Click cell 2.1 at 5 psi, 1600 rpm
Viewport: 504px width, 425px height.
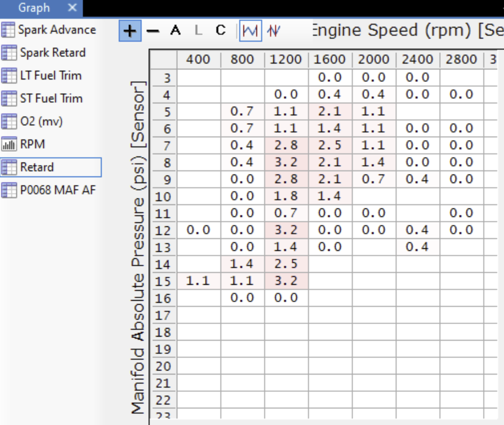click(x=330, y=111)
